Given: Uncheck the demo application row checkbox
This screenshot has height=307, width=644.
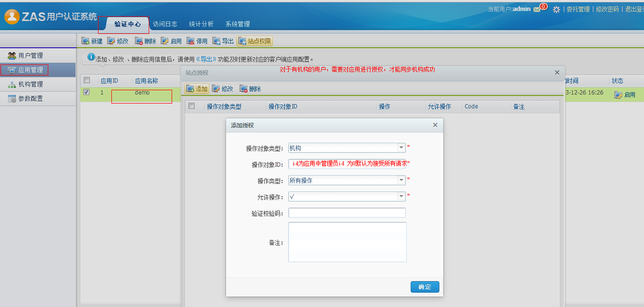Looking at the screenshot, I should coord(87,93).
